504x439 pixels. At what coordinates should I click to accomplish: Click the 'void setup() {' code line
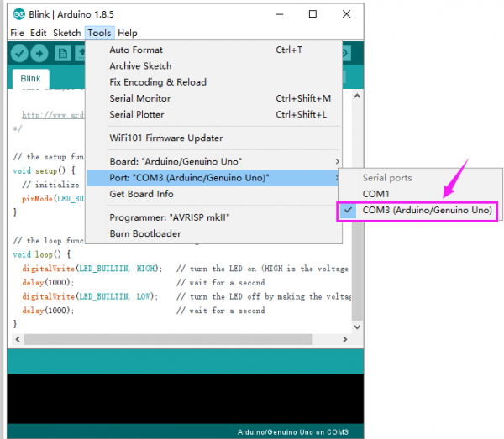pyautogui.click(x=45, y=170)
